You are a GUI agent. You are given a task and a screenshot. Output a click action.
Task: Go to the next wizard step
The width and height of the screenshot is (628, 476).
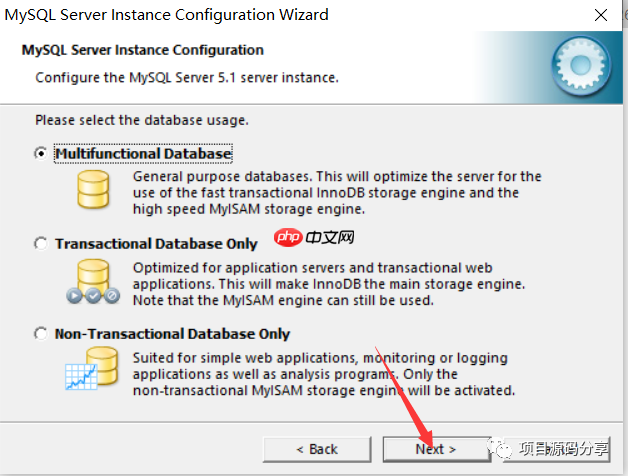436,449
